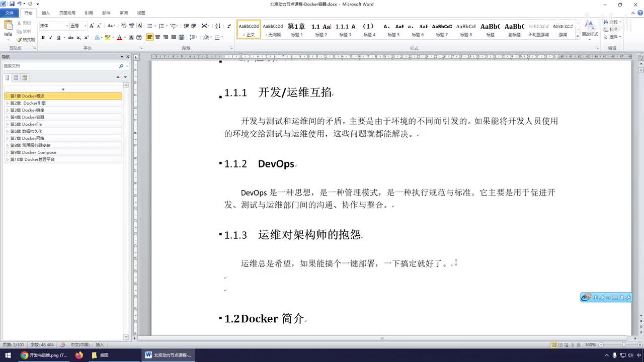Center-align the paragraph
The image size is (644, 362).
157,37
